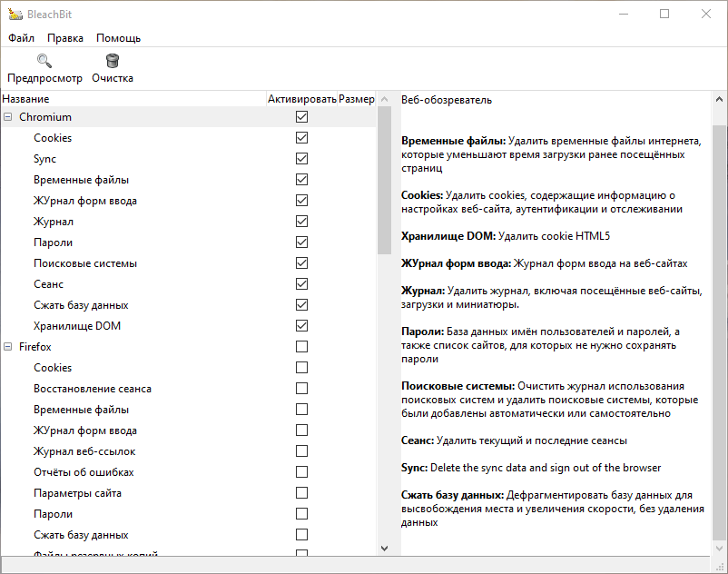Click tree list scrollbar down arrow
The width and height of the screenshot is (728, 574).
pyautogui.click(x=385, y=548)
